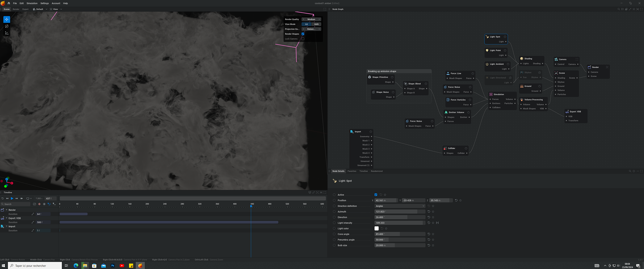Switch to the Favorites tab
The width and height of the screenshot is (644, 269).
click(352, 171)
